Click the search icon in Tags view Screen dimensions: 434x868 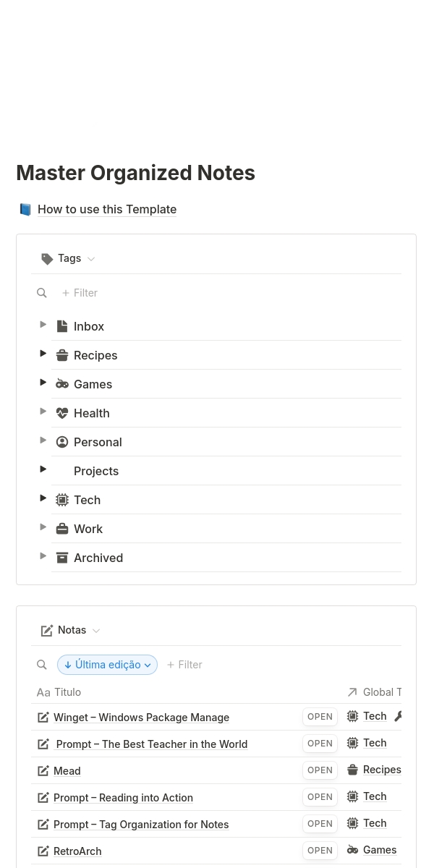(x=42, y=293)
